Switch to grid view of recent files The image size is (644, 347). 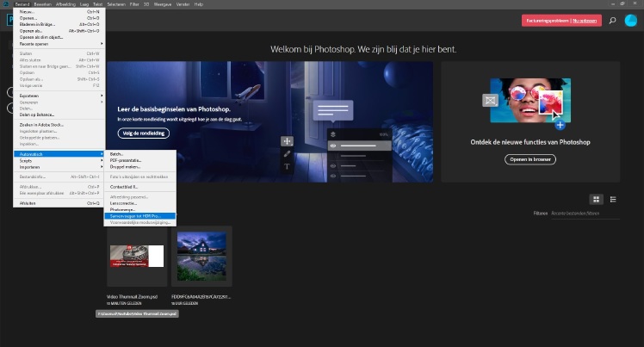click(x=596, y=200)
